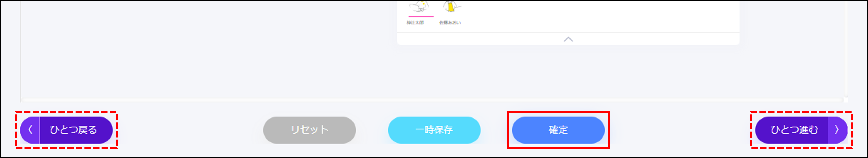Click the pink underline under 神社太郎

pyautogui.click(x=421, y=16)
